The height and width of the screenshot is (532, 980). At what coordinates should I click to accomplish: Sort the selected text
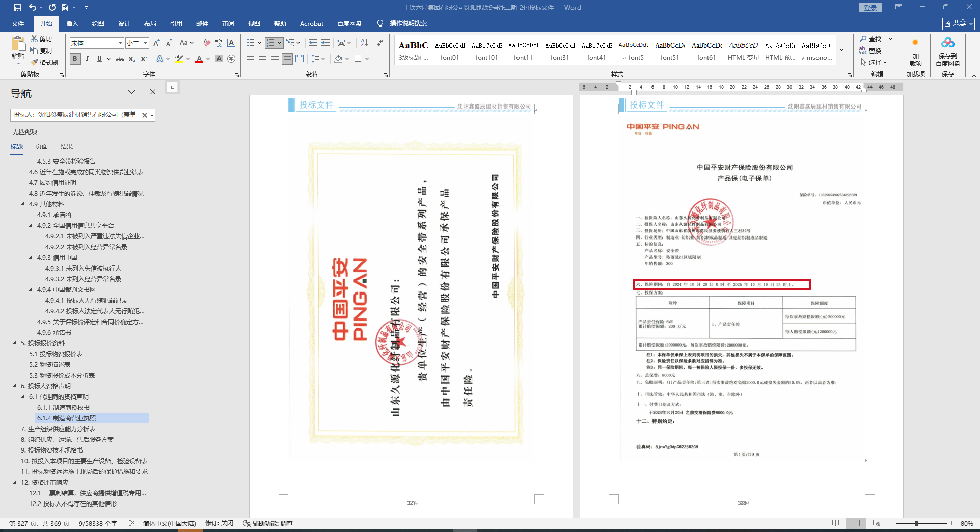pyautogui.click(x=364, y=43)
